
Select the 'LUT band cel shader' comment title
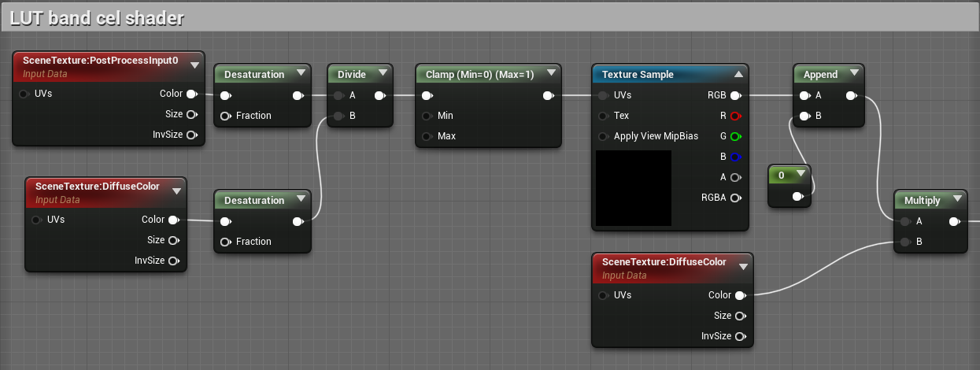(x=97, y=17)
